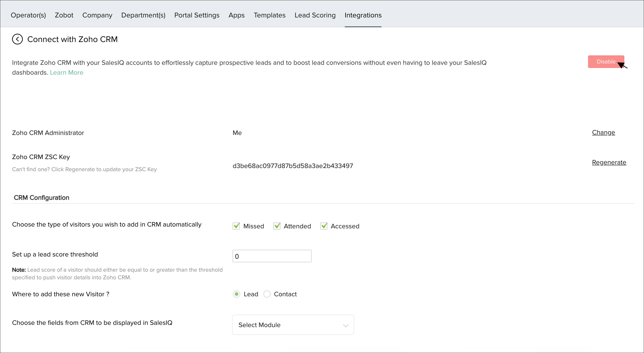Open the Operator(s) tab

coord(28,15)
